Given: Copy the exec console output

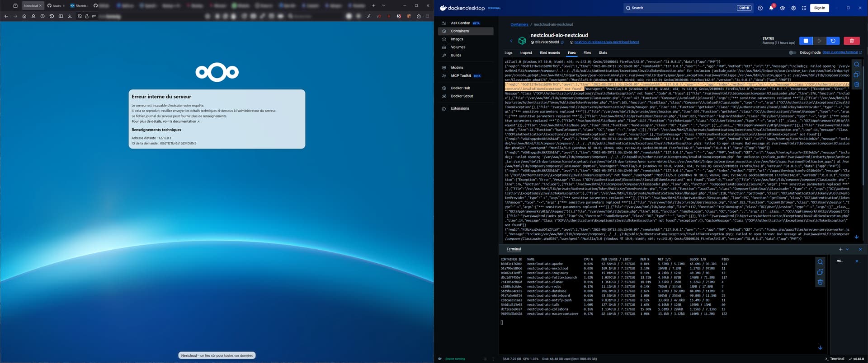Looking at the screenshot, I should point(856,74).
